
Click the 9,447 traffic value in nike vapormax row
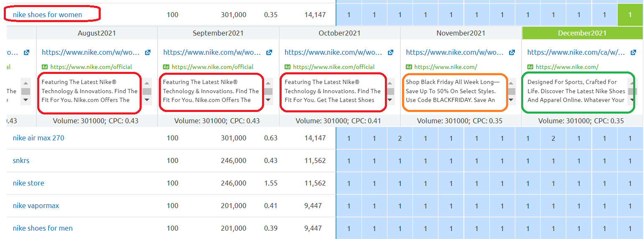(313, 206)
